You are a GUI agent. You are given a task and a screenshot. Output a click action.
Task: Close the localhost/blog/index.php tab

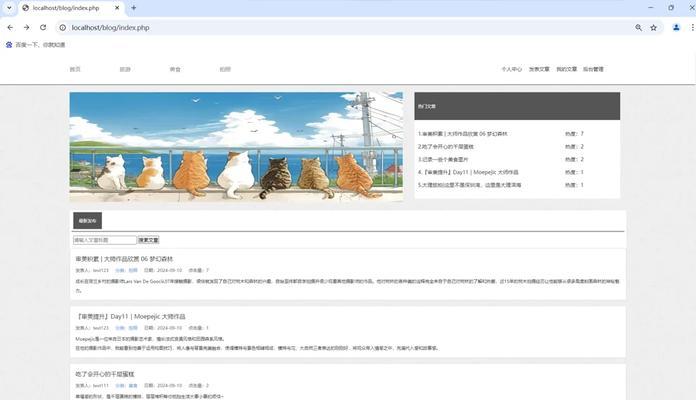[117, 8]
